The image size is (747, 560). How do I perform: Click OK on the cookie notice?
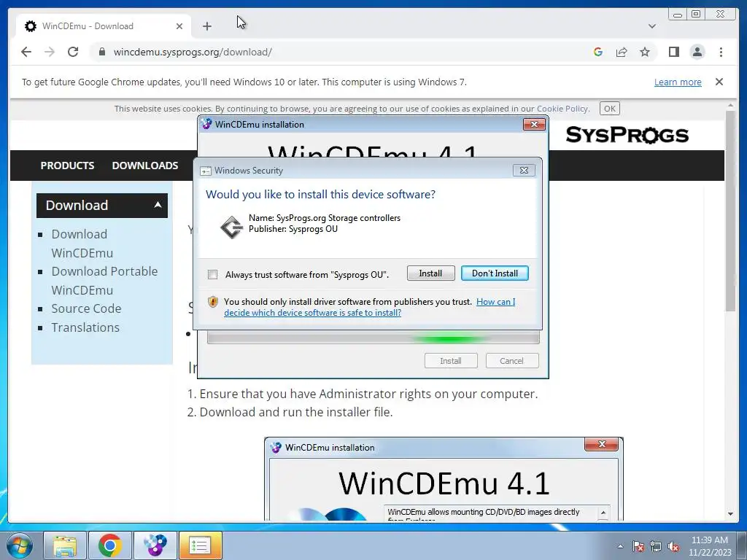tap(609, 109)
